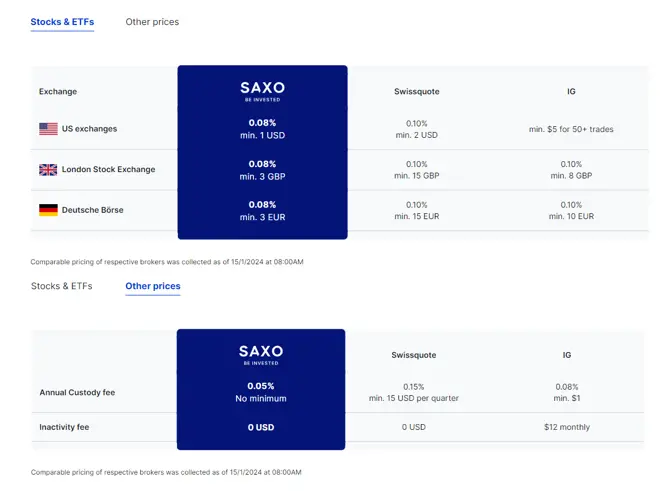
Task: Click the UK flag icon
Action: pos(48,169)
